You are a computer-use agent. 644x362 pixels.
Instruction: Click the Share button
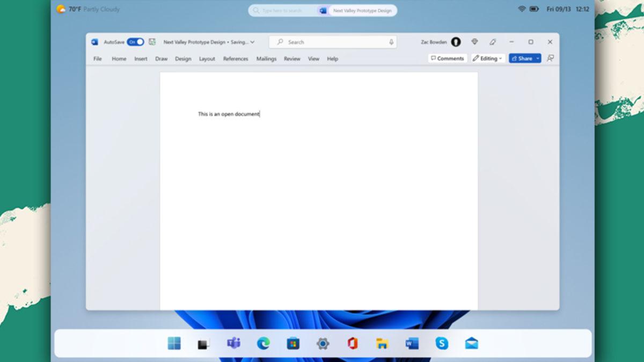tap(521, 58)
